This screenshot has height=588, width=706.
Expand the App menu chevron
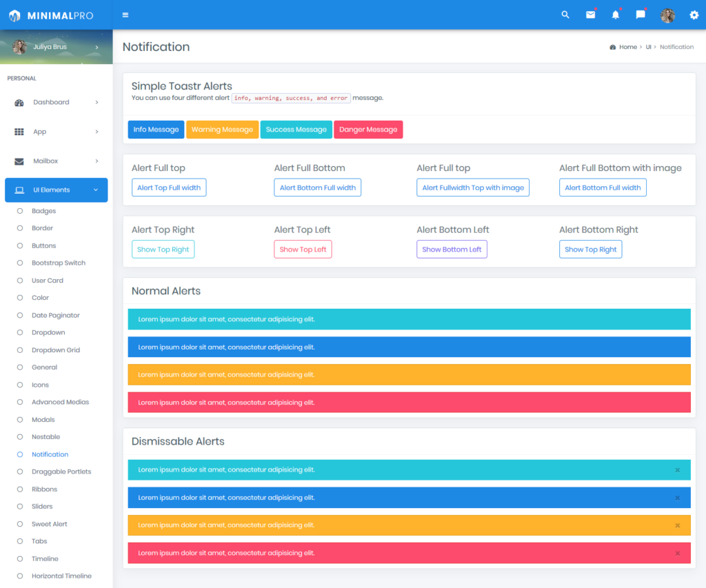97,132
